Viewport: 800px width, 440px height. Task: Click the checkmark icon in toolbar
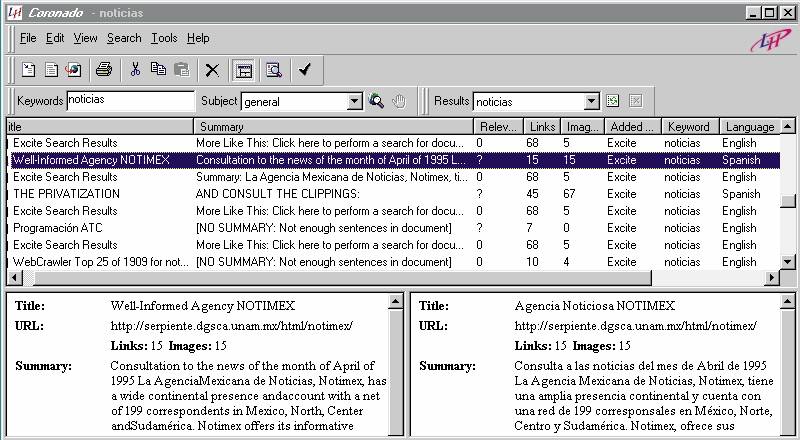pos(305,70)
